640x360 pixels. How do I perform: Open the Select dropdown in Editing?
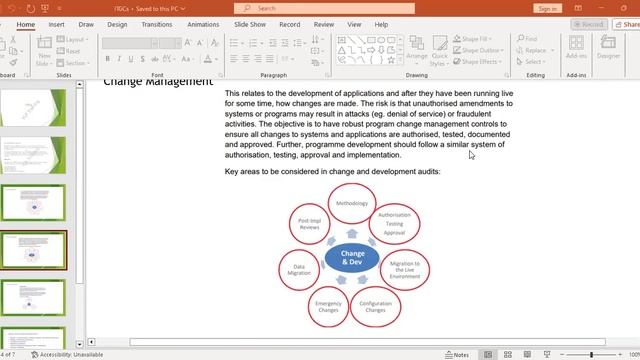tap(531, 62)
